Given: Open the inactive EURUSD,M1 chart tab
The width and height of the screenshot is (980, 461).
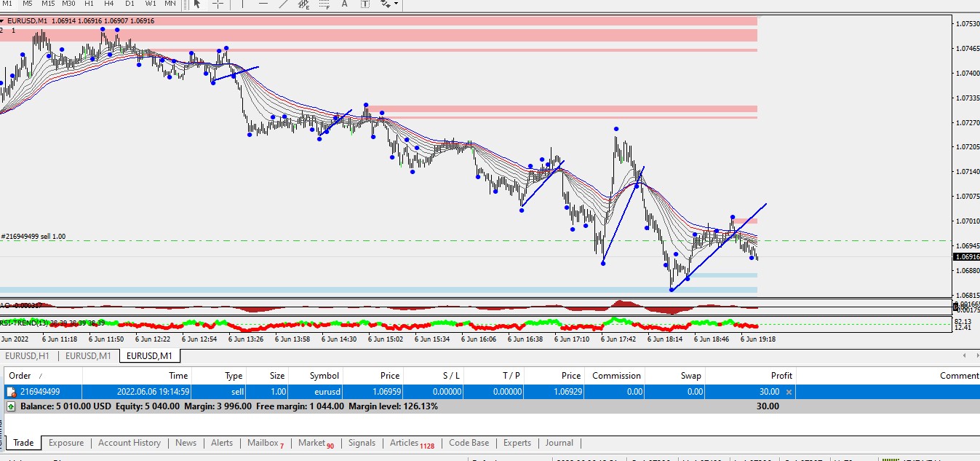Looking at the screenshot, I should [88, 355].
